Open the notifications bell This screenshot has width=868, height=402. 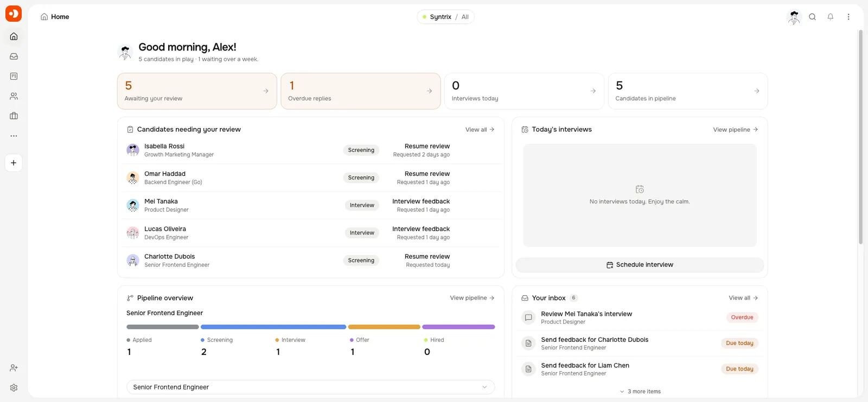pyautogui.click(x=830, y=17)
